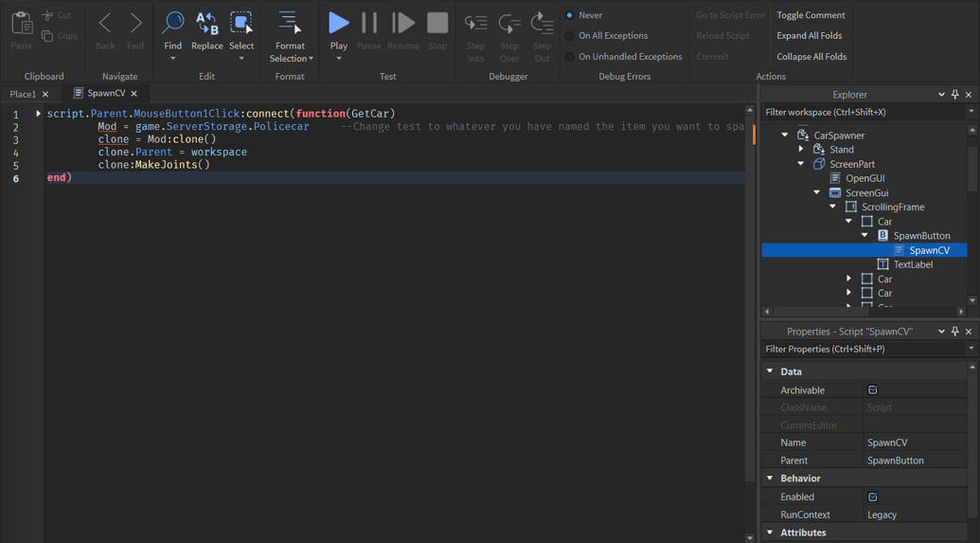Select TextLabel in Explorer
Image resolution: width=980 pixels, height=543 pixels.
click(x=913, y=264)
